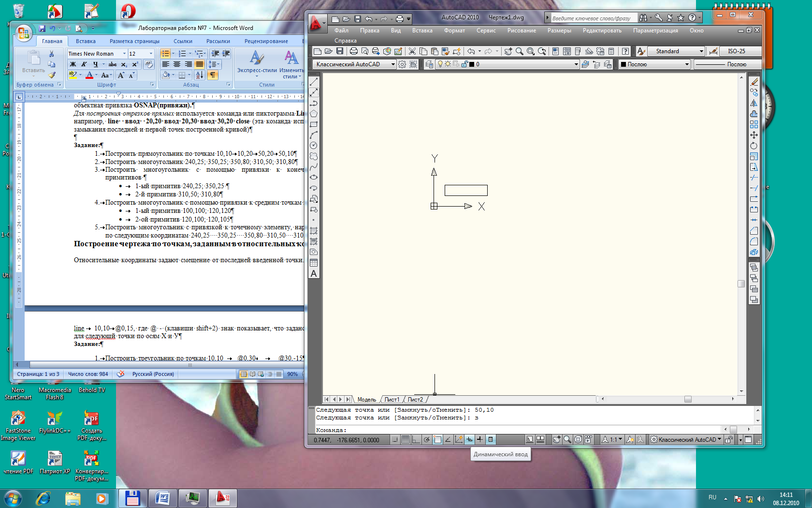Click the Word font color red swatch

pyautogui.click(x=89, y=75)
